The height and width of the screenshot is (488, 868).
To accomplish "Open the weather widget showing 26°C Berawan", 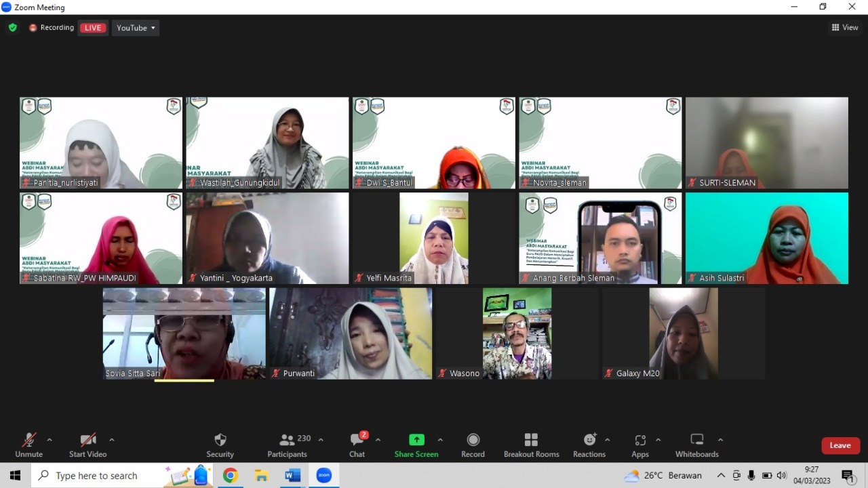I will [663, 476].
